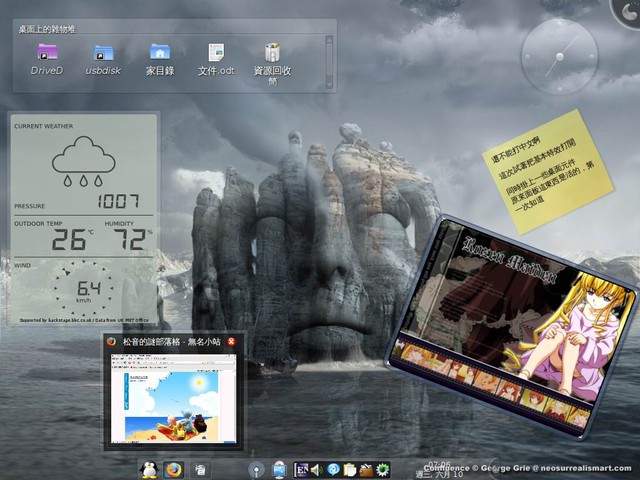
Task: Click the blue round system tray icon
Action: pos(333,470)
